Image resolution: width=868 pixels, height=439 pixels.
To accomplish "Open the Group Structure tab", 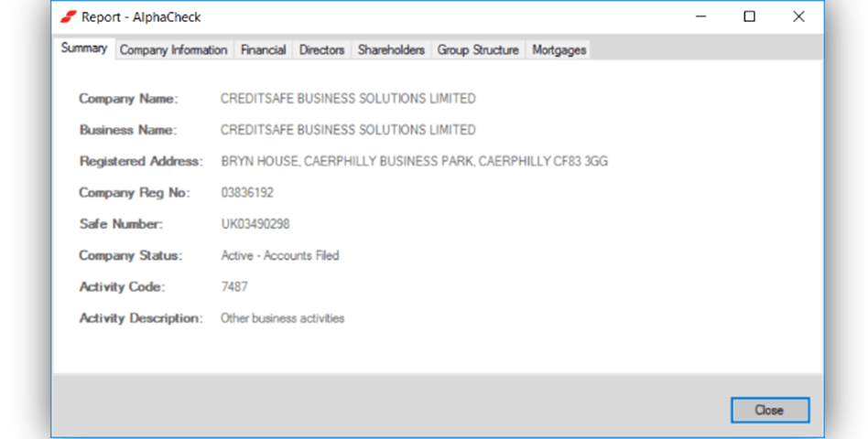I will tap(478, 49).
